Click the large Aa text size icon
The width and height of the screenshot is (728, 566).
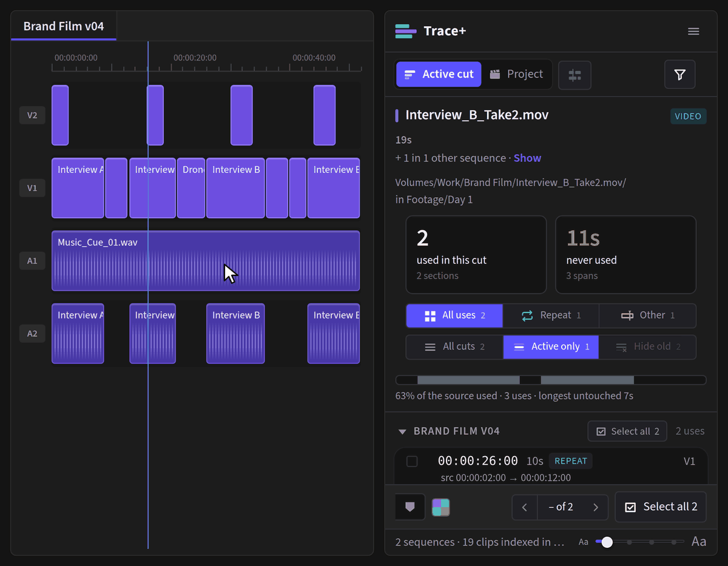point(699,541)
